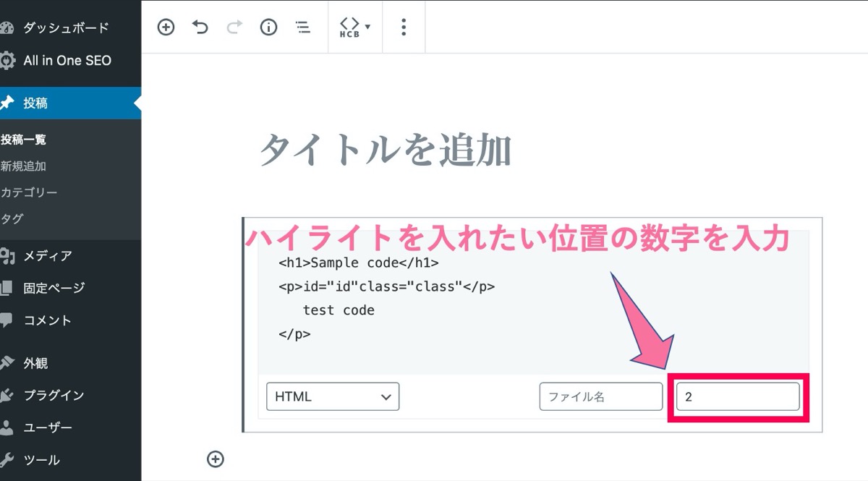Click the ファイル名 input field
868x481 pixels.
click(x=601, y=396)
